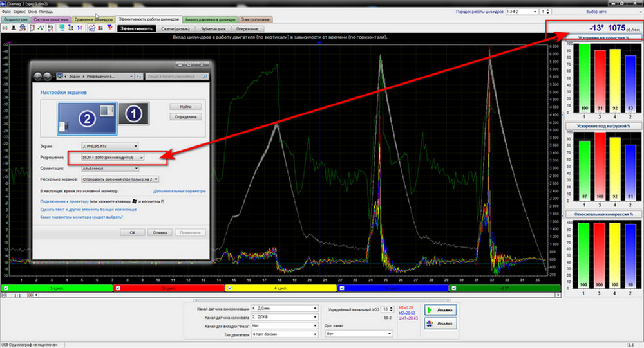Toggle the 4 цил. yellow channel checkbox
This screenshot has width=644, height=348.
(230, 288)
